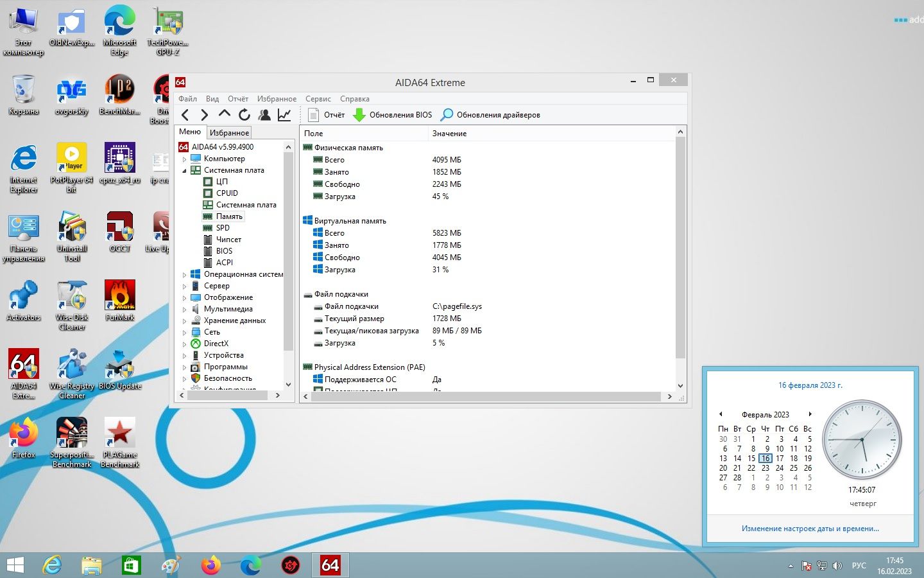Select BIOS in the tree
The image size is (924, 578).
[224, 251]
